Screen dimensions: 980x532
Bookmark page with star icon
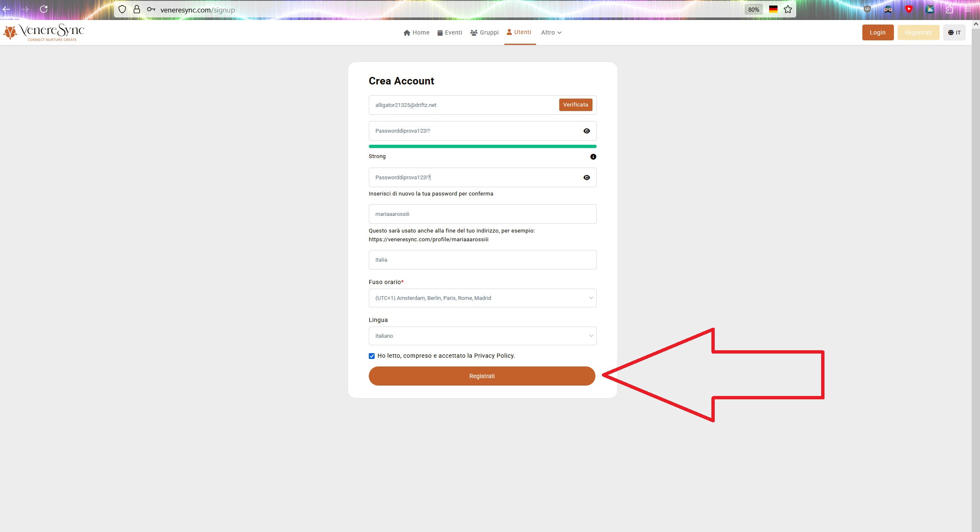pyautogui.click(x=788, y=10)
